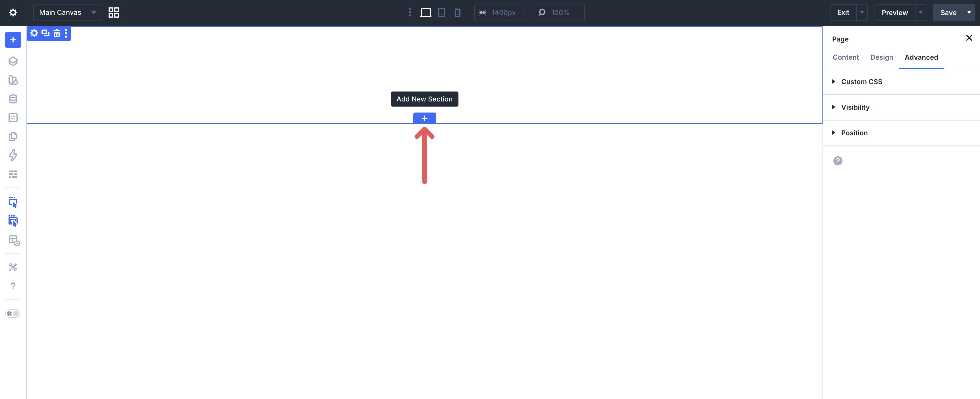This screenshot has width=980, height=399.
Task: Click the help question mark in the sidebar
Action: tap(13, 286)
